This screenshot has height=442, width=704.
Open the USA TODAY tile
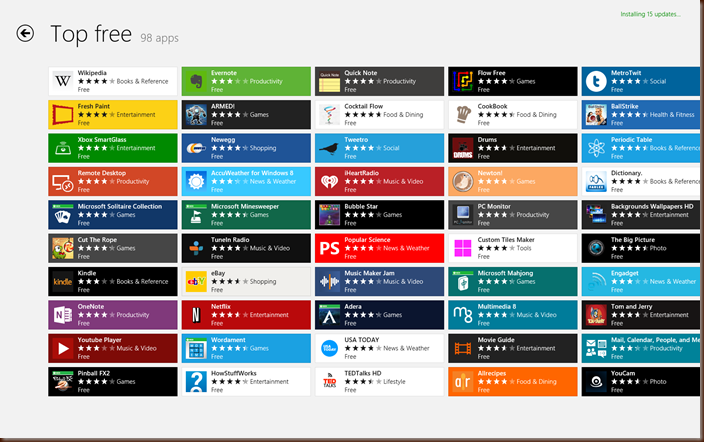click(x=379, y=348)
